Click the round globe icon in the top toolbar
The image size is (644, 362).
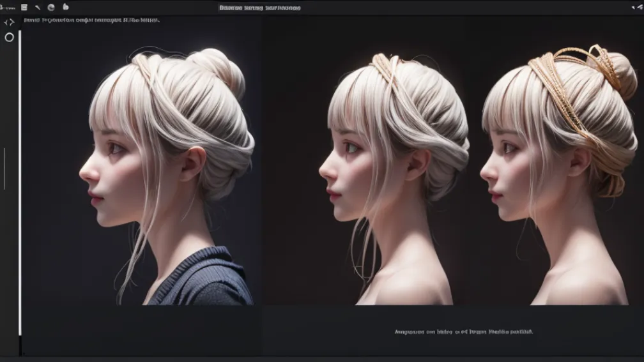click(51, 8)
